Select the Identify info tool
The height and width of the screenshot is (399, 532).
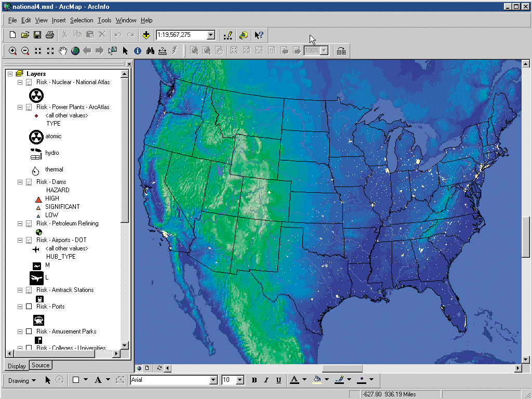pos(137,51)
